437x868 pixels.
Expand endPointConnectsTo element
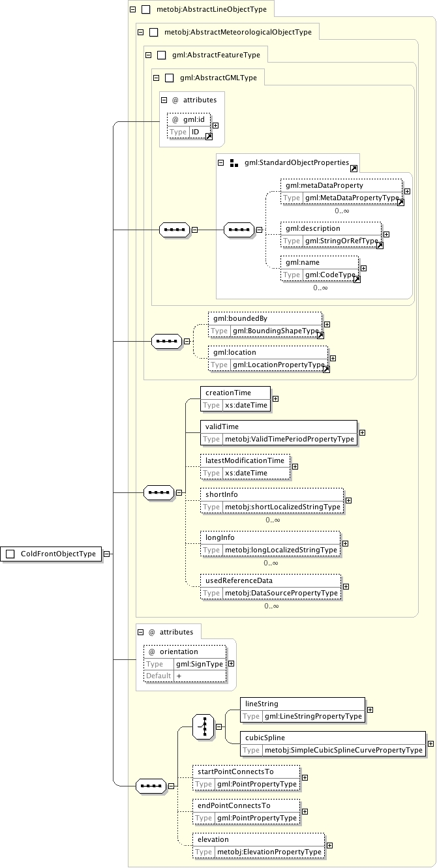(x=305, y=811)
